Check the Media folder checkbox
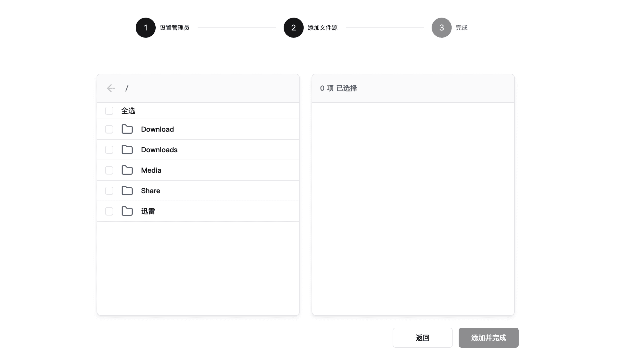The image size is (624, 364). click(109, 170)
